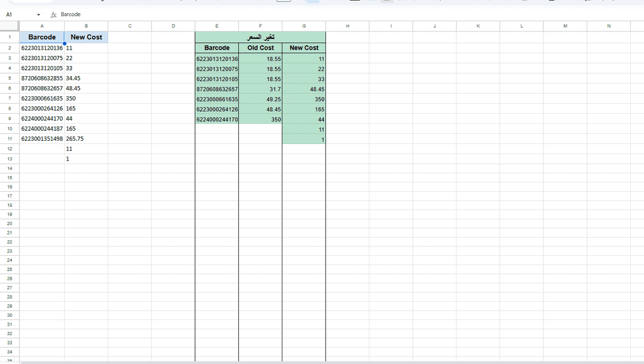The width and height of the screenshot is (644, 364).
Task: Click cell B7 with value 350
Action: [x=86, y=99]
